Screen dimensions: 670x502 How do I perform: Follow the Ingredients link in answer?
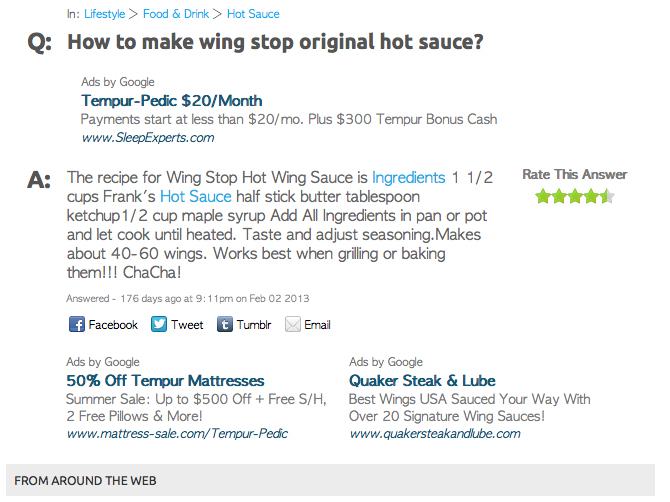(x=408, y=178)
